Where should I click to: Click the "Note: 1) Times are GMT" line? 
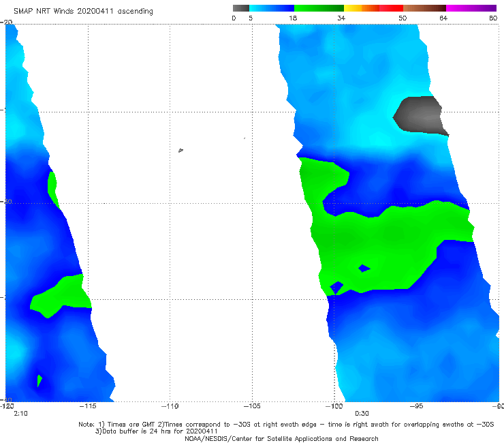pos(286,425)
